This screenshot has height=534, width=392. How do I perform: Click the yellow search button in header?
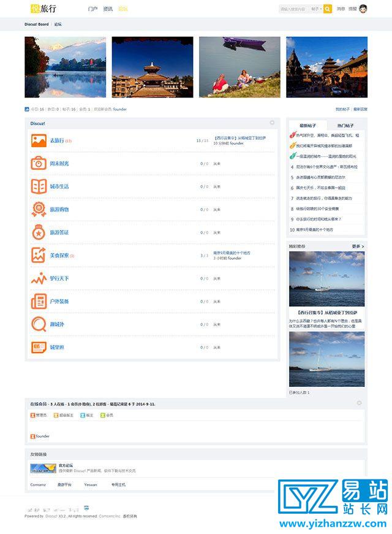pos(327,9)
